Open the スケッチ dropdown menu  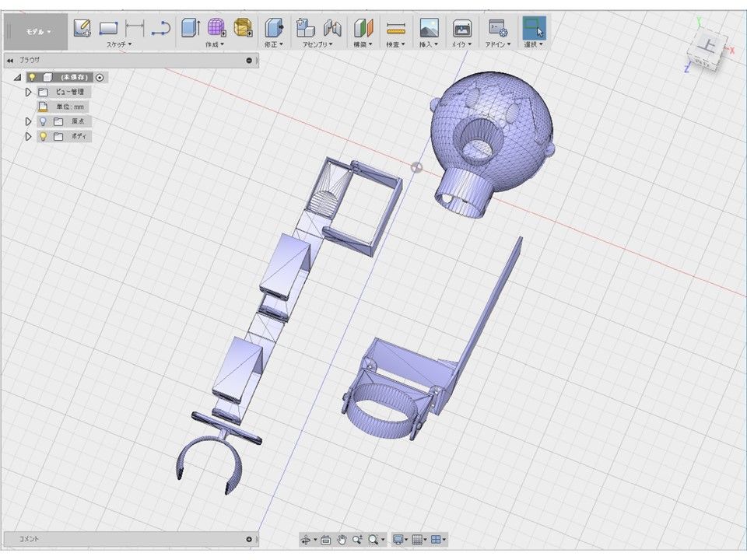[118, 44]
